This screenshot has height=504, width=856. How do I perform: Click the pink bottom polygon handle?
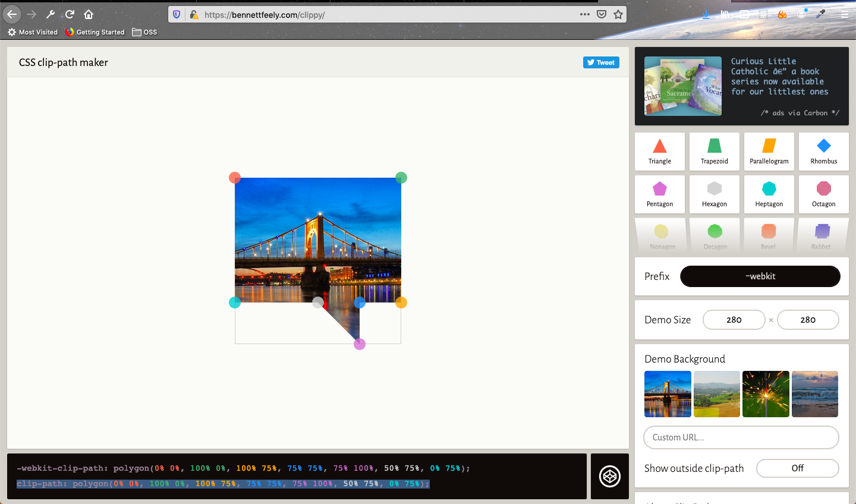tap(360, 344)
